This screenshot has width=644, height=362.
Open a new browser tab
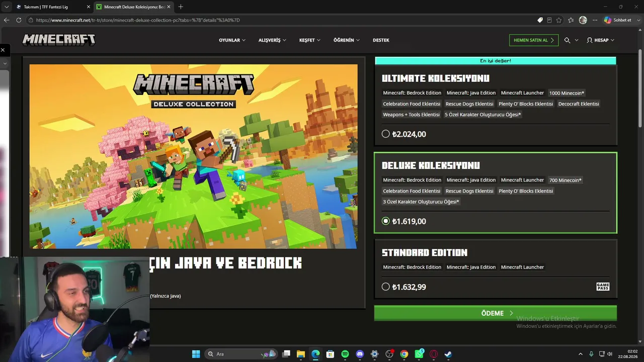pos(181,7)
